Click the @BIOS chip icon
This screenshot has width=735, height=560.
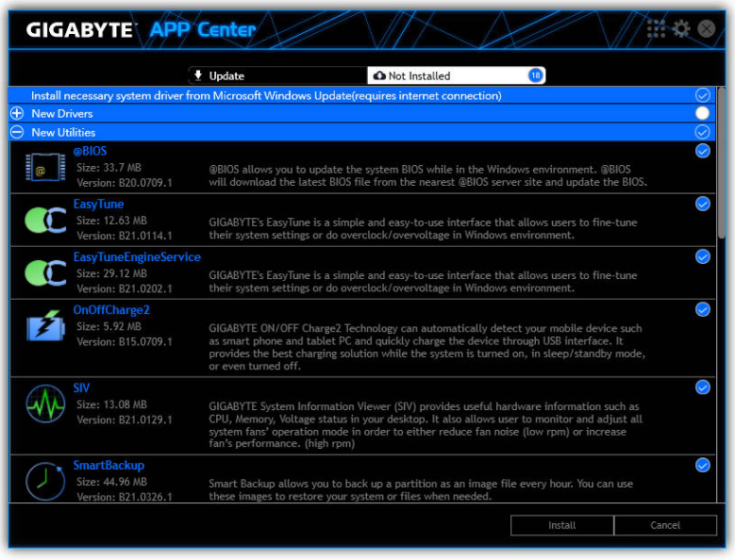(42, 167)
